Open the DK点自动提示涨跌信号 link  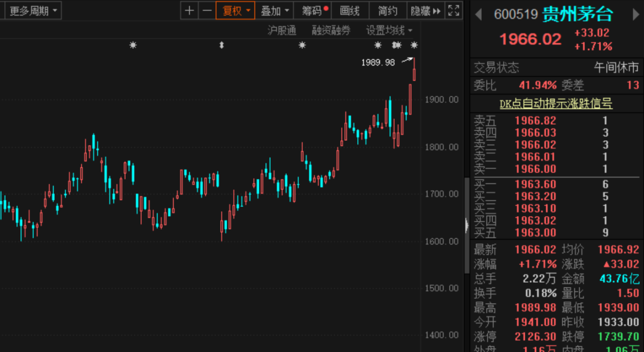pyautogui.click(x=556, y=104)
